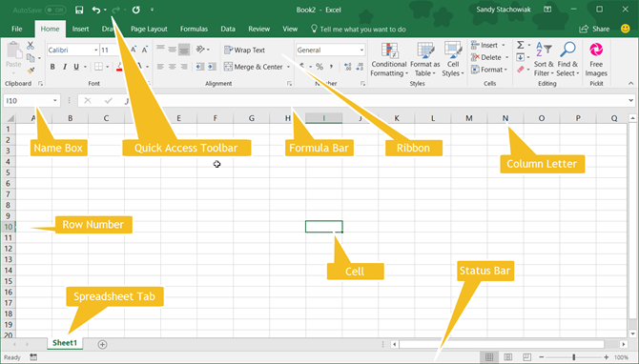639x364 pixels.
Task: Click the zoom slider handle in status bar
Action: coord(574,357)
